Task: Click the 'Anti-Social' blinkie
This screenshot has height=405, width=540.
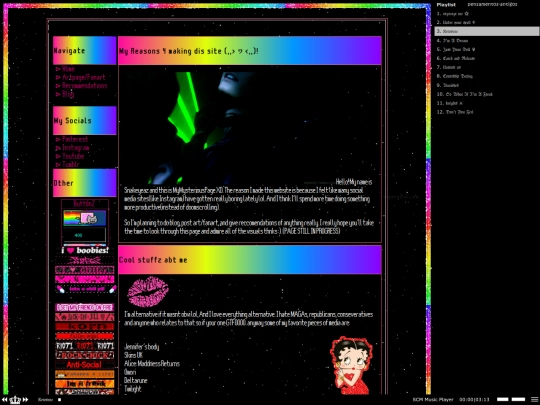Action: click(x=85, y=364)
